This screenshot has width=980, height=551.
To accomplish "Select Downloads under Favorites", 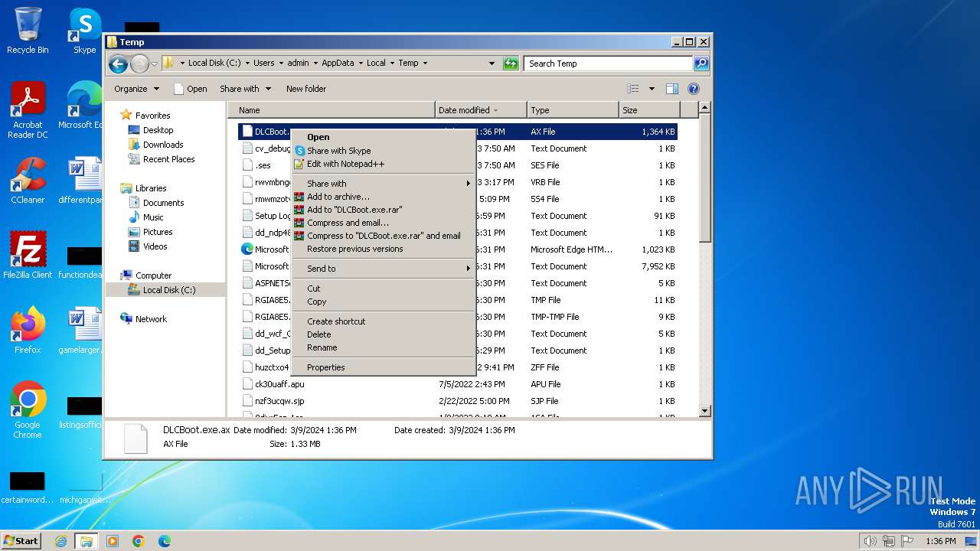I will click(163, 145).
